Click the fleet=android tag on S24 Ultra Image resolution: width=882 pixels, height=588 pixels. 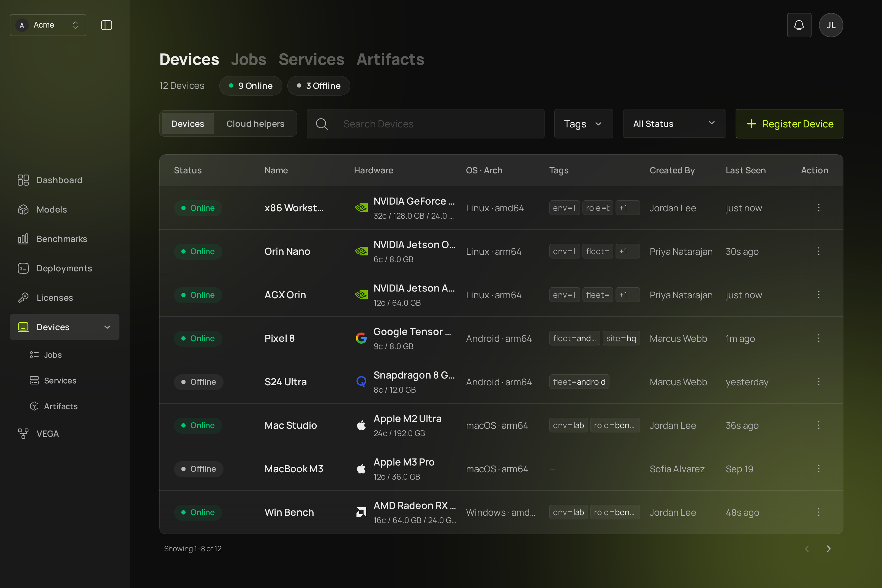pos(579,382)
